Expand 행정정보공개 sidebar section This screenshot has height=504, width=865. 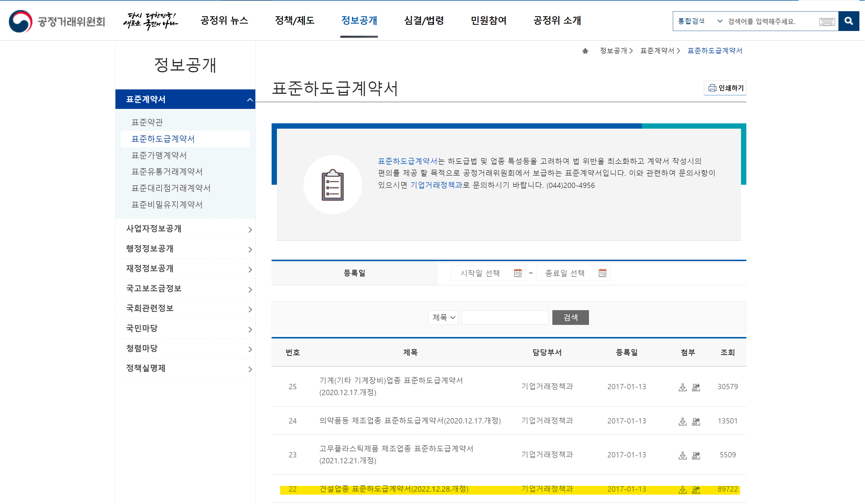(x=185, y=249)
